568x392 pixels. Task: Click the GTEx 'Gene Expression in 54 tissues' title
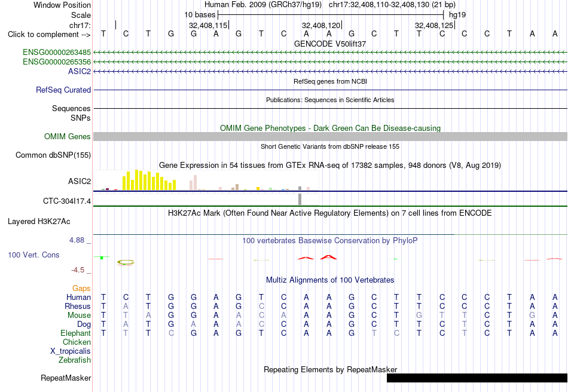coord(330,166)
